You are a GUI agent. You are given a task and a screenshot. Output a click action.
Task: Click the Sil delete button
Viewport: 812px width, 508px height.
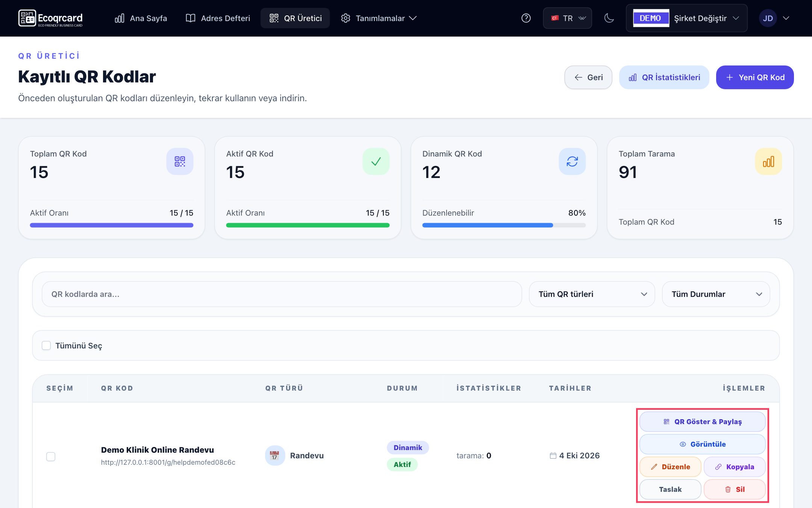(735, 490)
